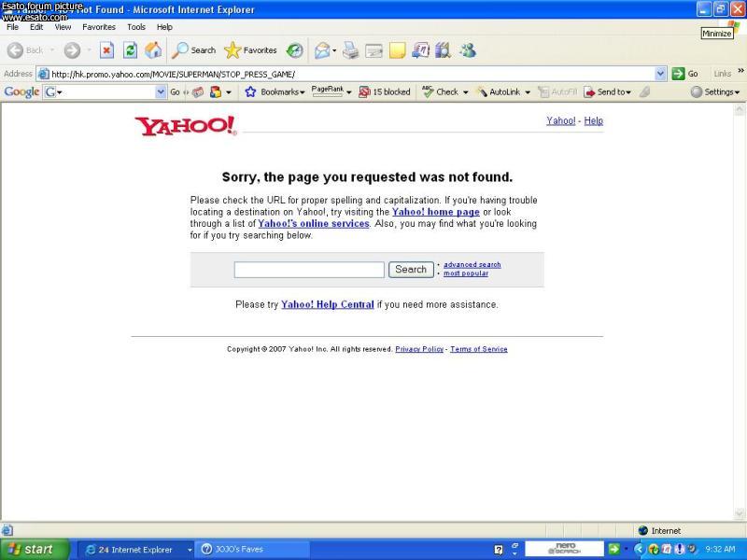This screenshot has width=747, height=560.
Task: Click the Yahoo! logo
Action: tap(185, 126)
